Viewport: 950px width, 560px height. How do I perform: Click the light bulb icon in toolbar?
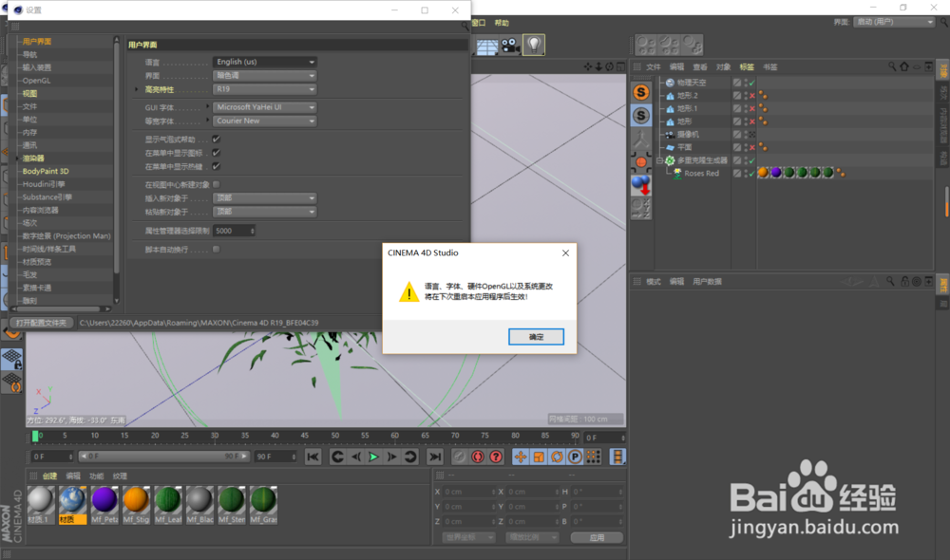[x=534, y=45]
